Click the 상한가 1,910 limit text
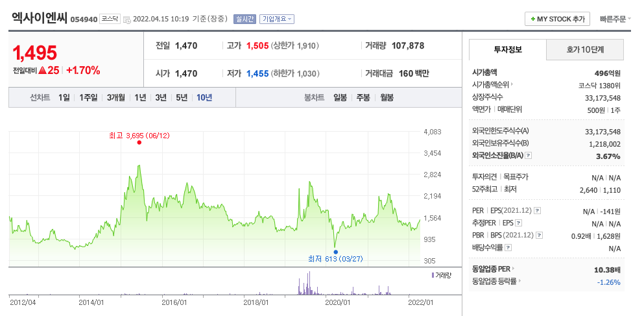The image size is (644, 316). (295, 46)
